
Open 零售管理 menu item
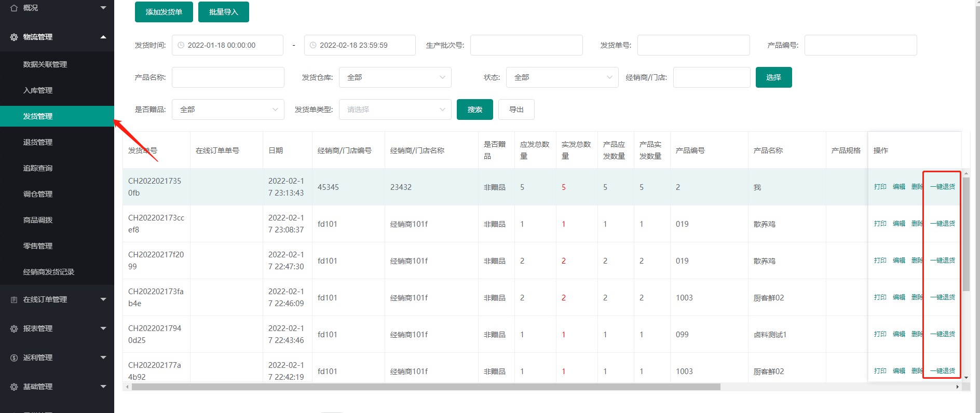point(57,246)
